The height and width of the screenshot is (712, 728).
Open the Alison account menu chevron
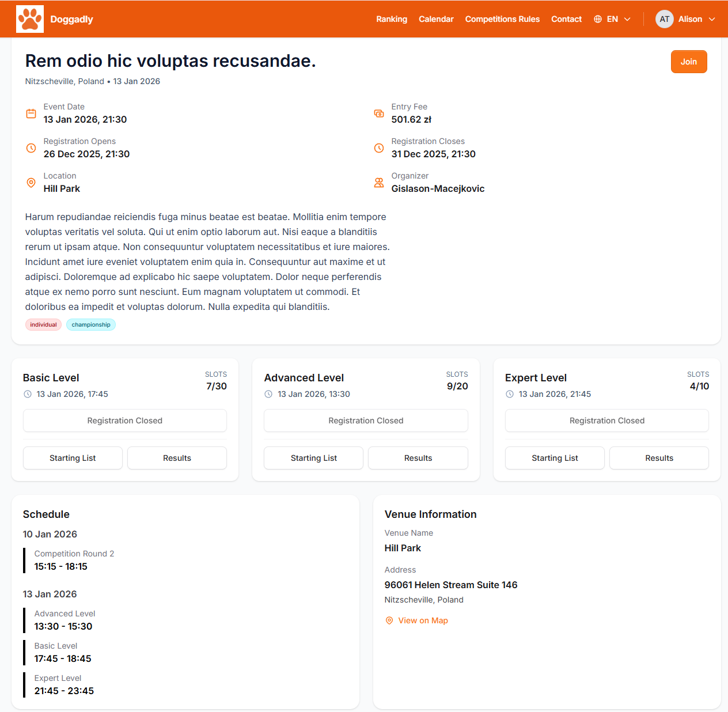click(712, 19)
